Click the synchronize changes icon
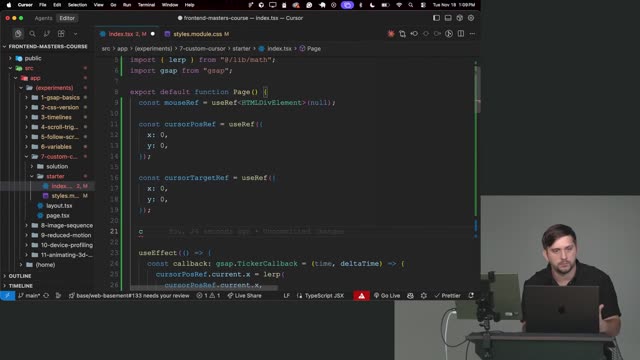The image size is (640, 360). tap(46, 296)
